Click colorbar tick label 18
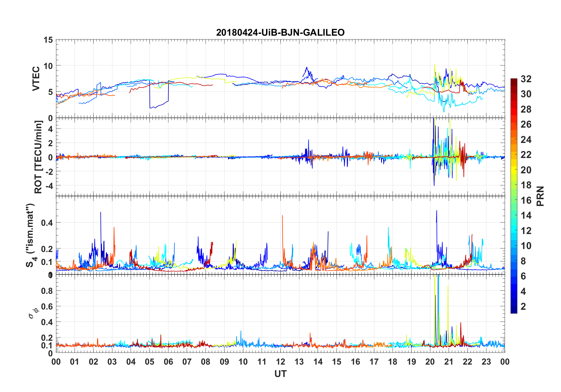 (526, 185)
